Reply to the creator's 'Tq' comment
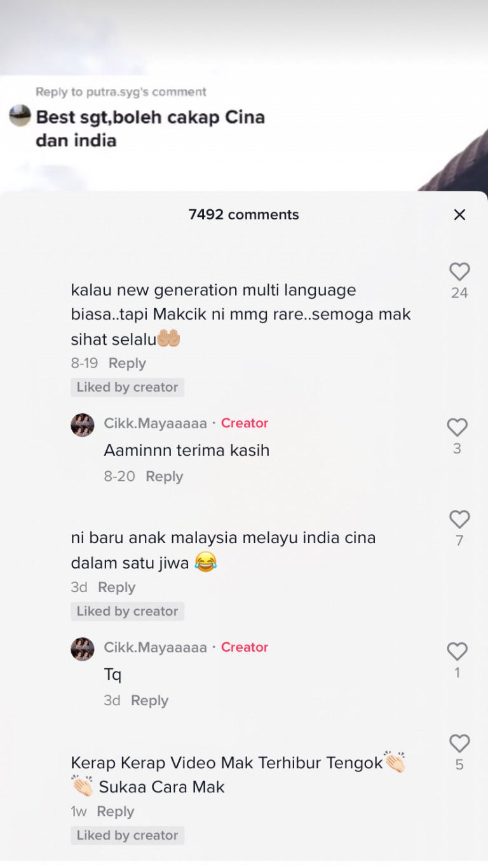 [x=149, y=700]
